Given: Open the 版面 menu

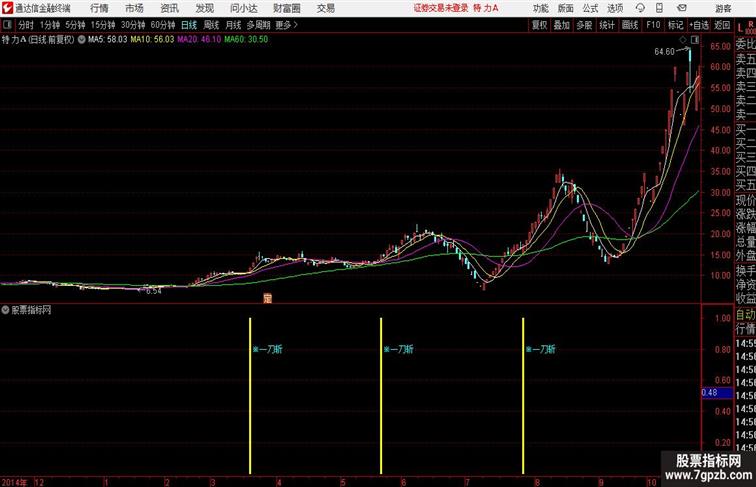Looking at the screenshot, I should pyautogui.click(x=566, y=8).
